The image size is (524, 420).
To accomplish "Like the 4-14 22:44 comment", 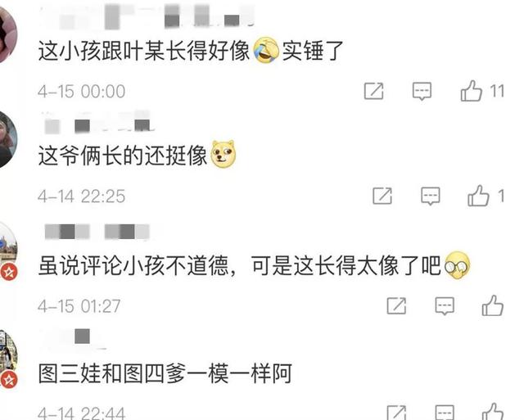I will 493,413.
